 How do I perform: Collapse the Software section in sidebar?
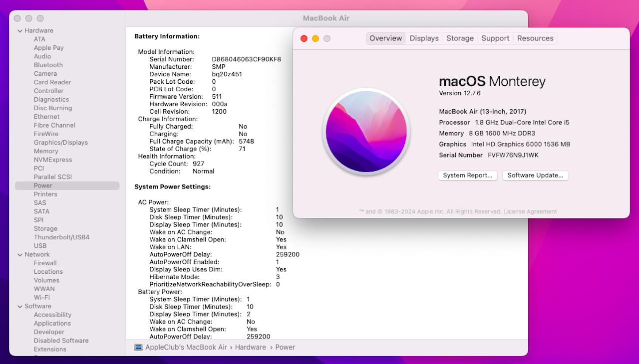point(19,306)
